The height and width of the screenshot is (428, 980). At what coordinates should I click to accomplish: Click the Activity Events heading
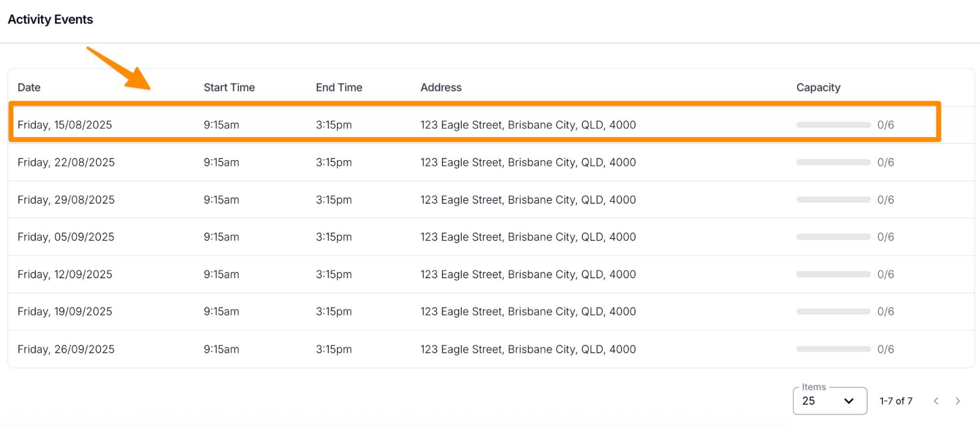(50, 20)
